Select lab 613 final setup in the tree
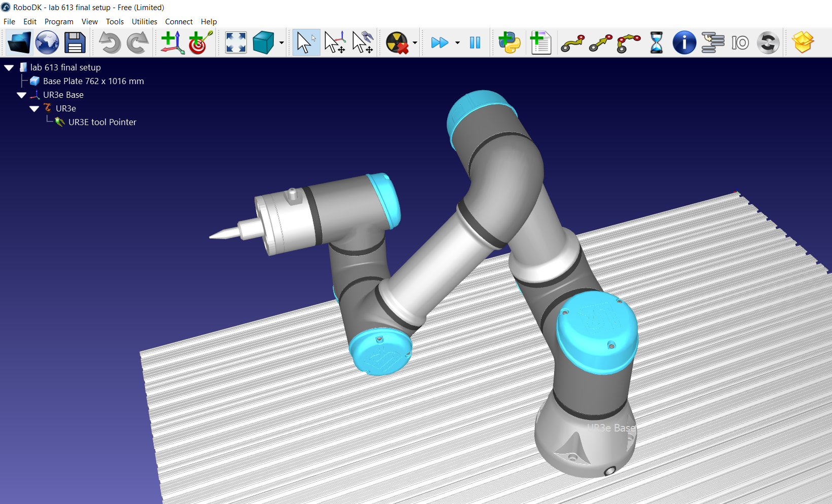Image resolution: width=832 pixels, height=504 pixels. pos(65,67)
